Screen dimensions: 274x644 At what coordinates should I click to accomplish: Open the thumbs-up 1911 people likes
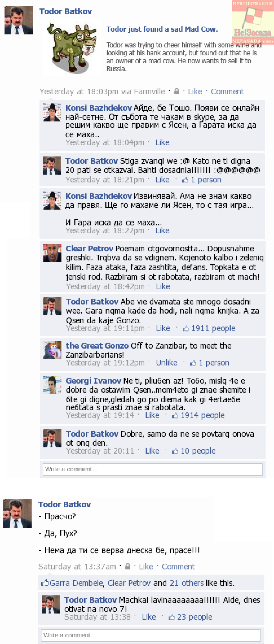tap(209, 328)
